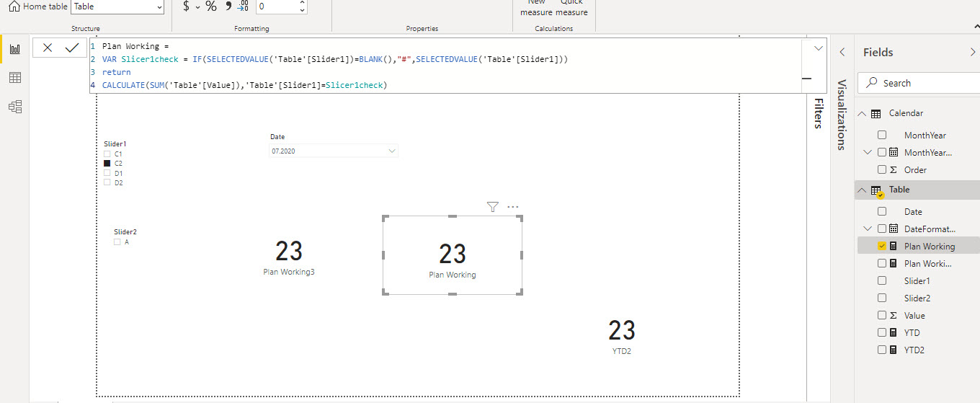
Task: Check the Order field checkbox
Action: 882,169
